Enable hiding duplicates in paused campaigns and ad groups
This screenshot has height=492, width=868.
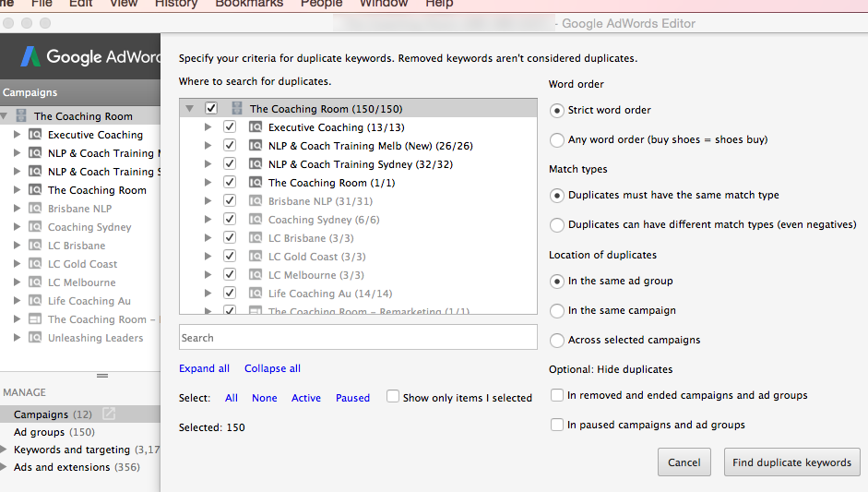click(557, 425)
